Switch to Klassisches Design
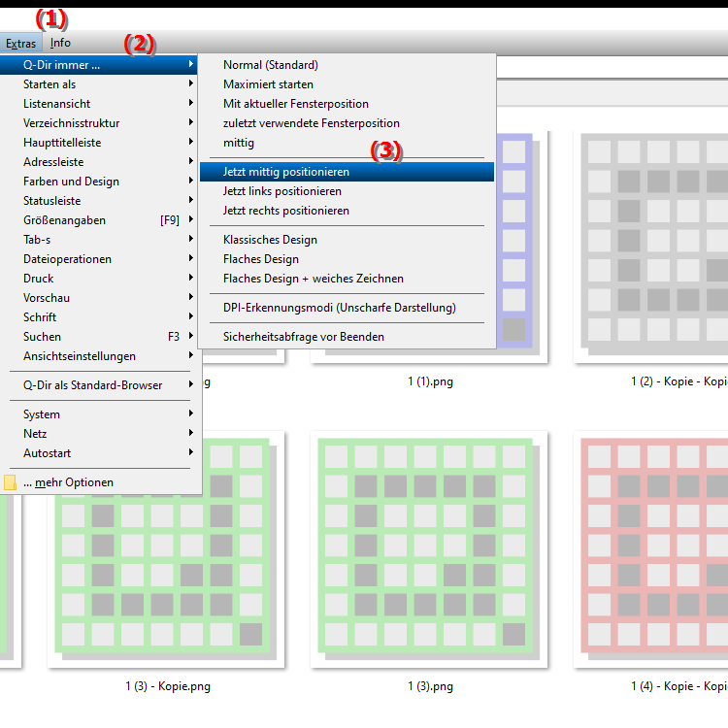Viewport: 728px width, 728px height. click(x=270, y=240)
